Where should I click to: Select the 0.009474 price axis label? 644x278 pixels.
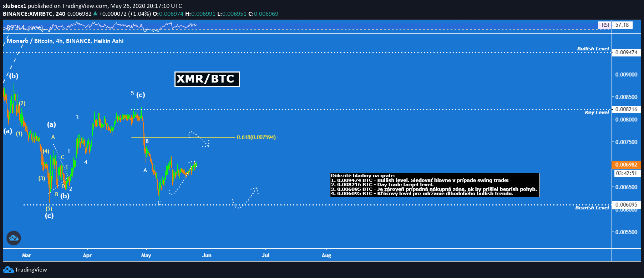coord(626,53)
